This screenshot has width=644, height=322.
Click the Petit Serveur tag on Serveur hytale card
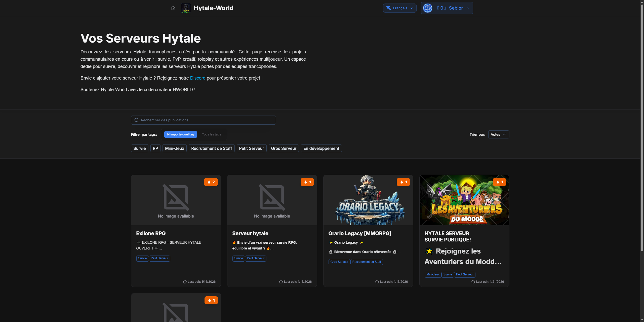click(x=256, y=258)
